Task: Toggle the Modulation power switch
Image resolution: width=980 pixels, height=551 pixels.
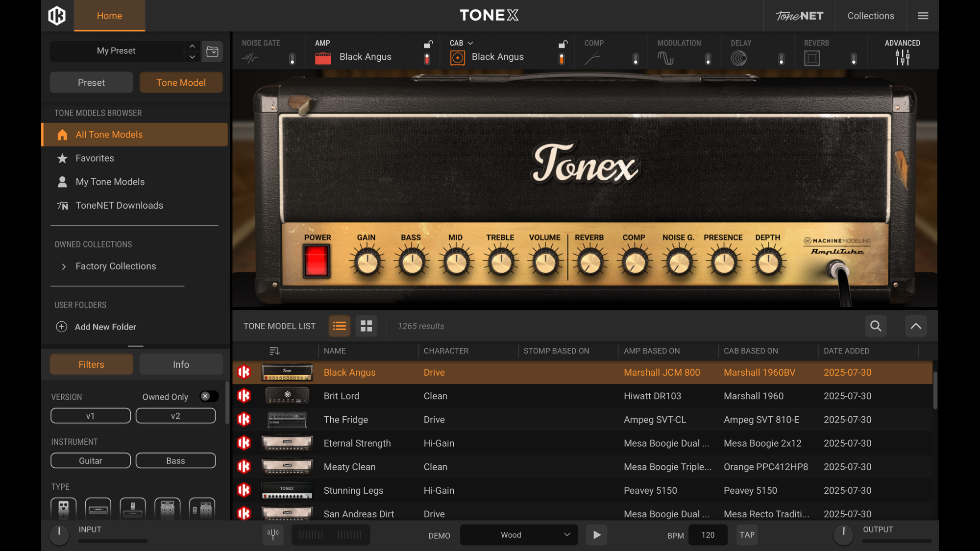Action: 708,59
